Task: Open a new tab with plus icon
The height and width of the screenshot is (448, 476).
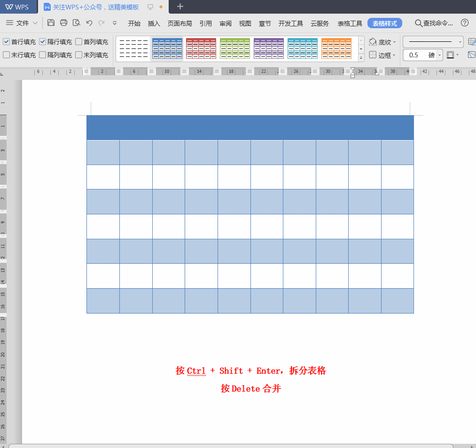Action: 180,7
